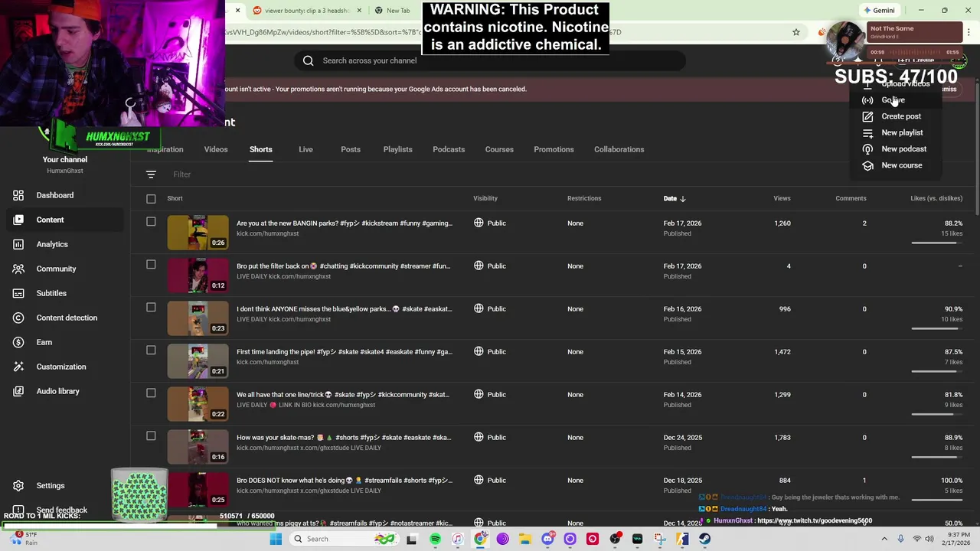Open thumbnail of the 0:21 pipe short

click(198, 361)
